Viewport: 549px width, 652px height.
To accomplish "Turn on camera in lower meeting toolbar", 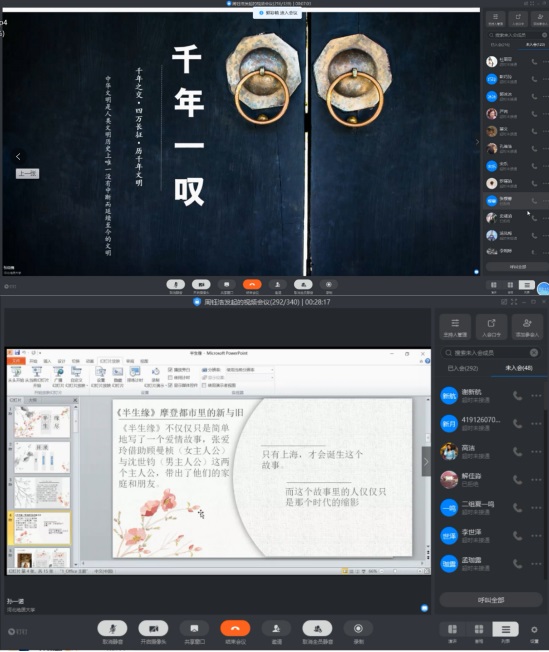I will click(153, 628).
